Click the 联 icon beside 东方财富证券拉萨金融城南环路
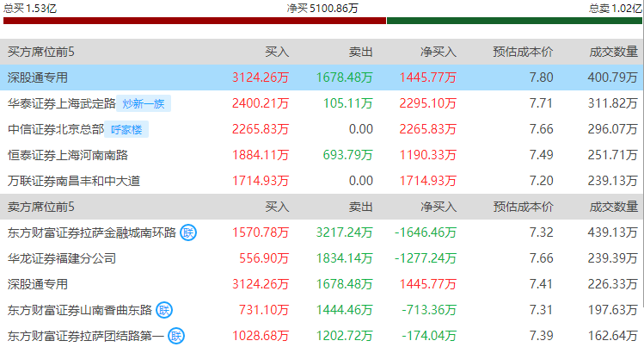 tap(188, 232)
